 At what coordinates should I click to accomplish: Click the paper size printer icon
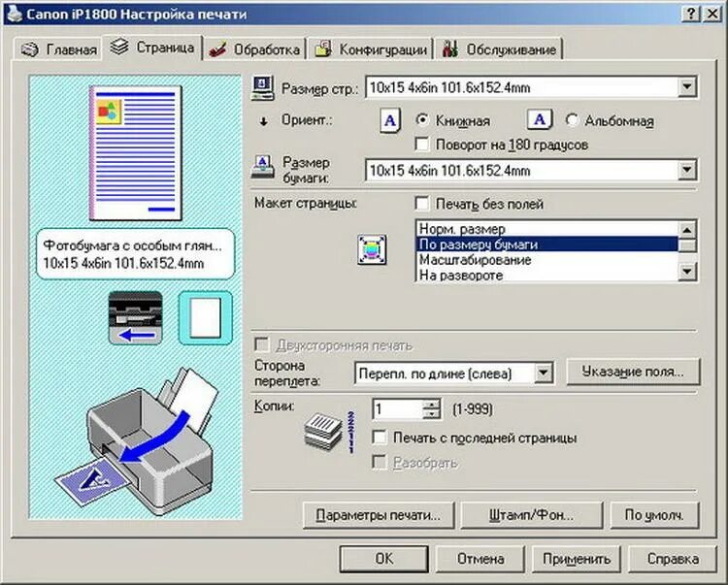click(x=263, y=167)
